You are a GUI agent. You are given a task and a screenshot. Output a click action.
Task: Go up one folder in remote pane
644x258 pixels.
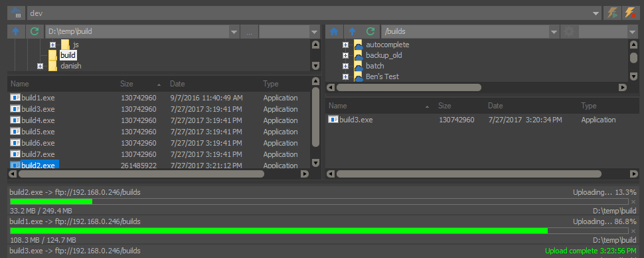coord(352,31)
